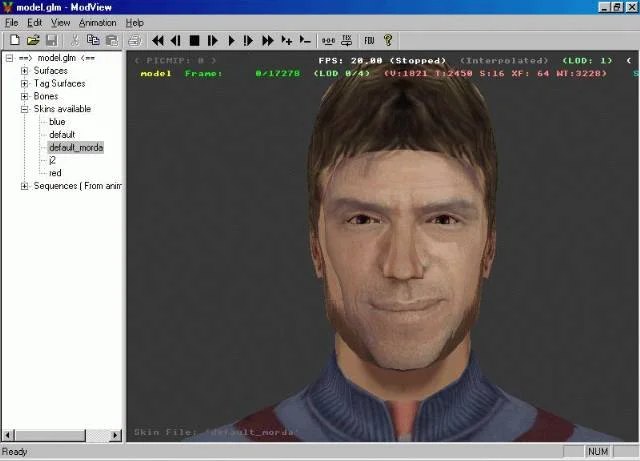
Task: Click the tree panel scroll left arrow
Action: [x=8, y=435]
